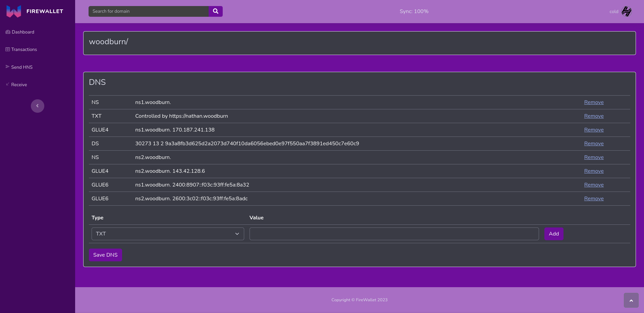Navigate to "Transactions" in the sidebar
This screenshot has height=313, width=644.
point(24,49)
